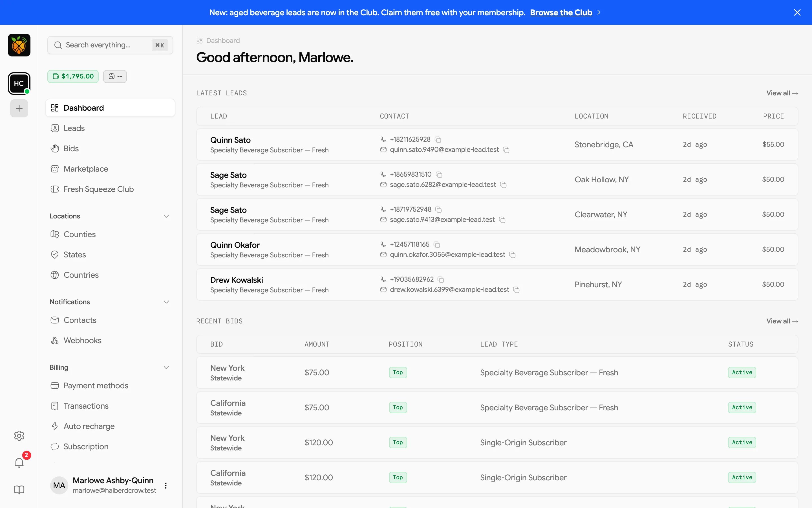Viewport: 812px width, 508px height.
Task: Navigate to Marketplace
Action: (110, 169)
